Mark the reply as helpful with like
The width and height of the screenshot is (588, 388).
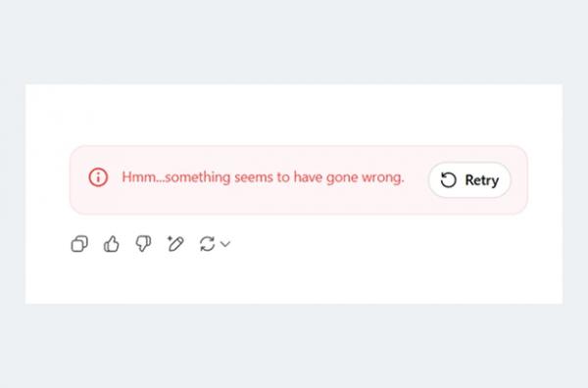112,244
